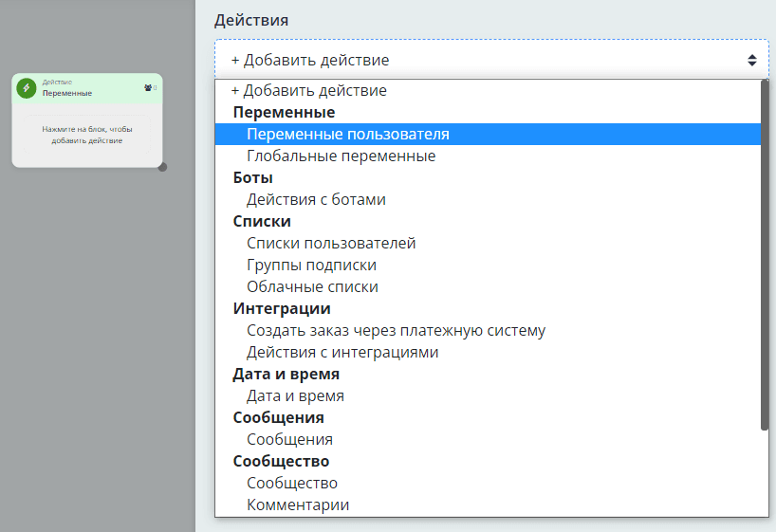The height and width of the screenshot is (532, 776).
Task: Choose the 'Дата и время' action option
Action: point(295,396)
